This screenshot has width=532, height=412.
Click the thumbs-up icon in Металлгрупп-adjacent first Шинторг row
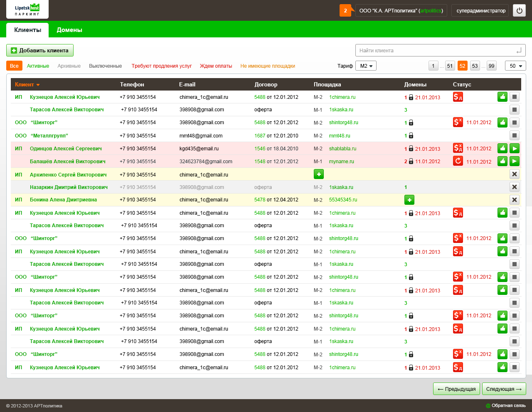[502, 123]
